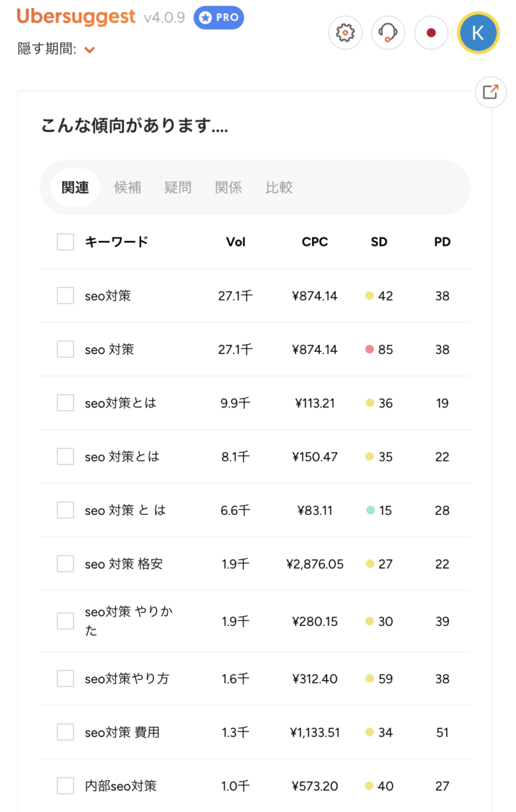Select the 内部seo対策 keyword checkbox
516x812 pixels.
(66, 786)
